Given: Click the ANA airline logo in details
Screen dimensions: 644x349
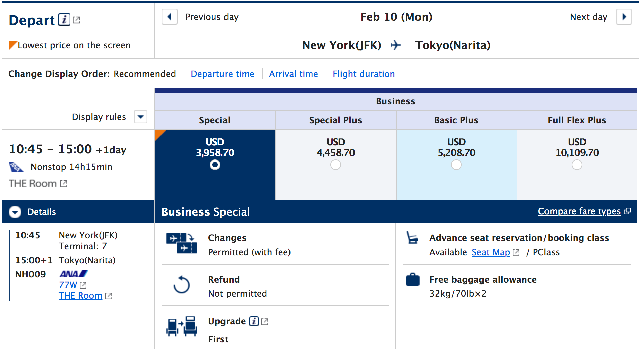Looking at the screenshot, I should [x=73, y=274].
